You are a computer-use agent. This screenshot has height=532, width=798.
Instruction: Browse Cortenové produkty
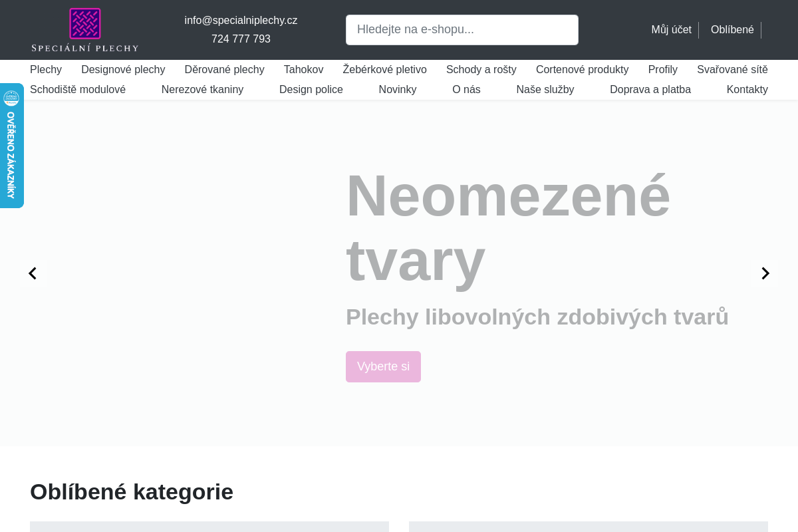pyautogui.click(x=582, y=69)
